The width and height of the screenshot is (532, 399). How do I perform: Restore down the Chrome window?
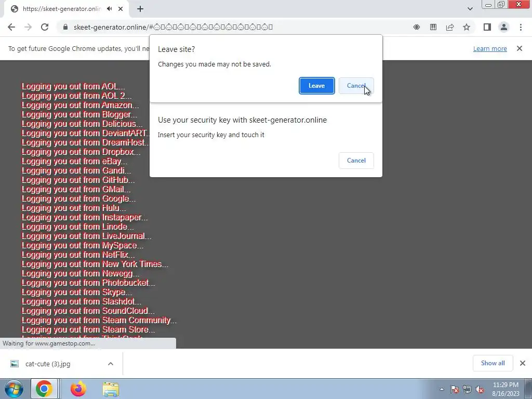[501, 4]
